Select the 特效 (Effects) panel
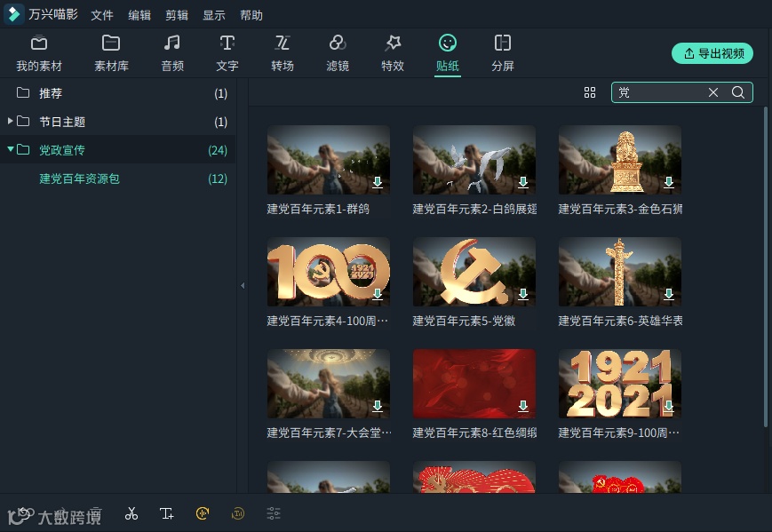The width and height of the screenshot is (772, 532). pyautogui.click(x=393, y=52)
